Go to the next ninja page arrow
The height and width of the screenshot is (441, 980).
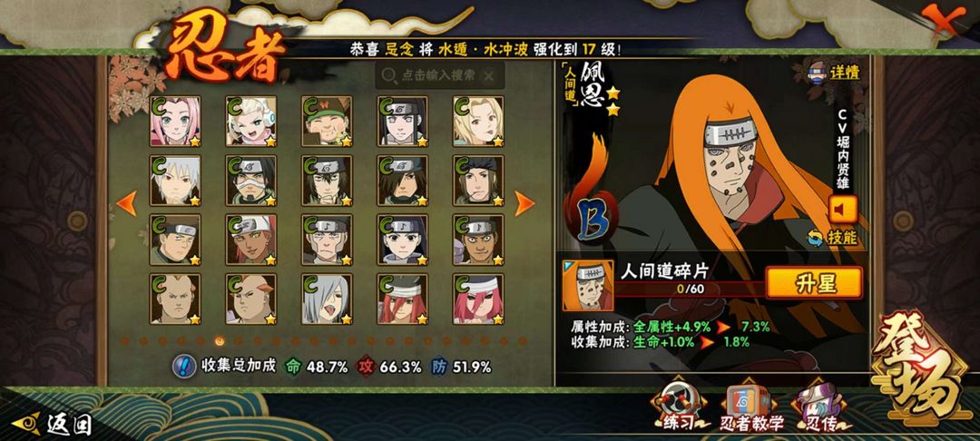(x=524, y=203)
